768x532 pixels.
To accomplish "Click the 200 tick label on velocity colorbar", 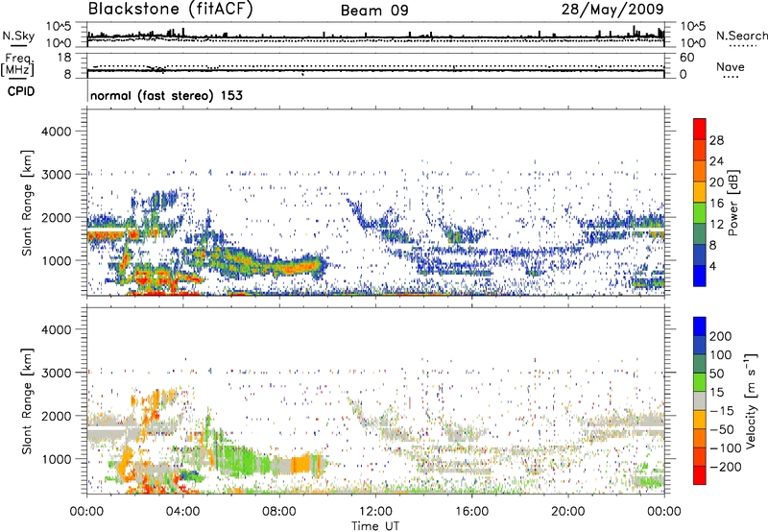I will pos(721,336).
